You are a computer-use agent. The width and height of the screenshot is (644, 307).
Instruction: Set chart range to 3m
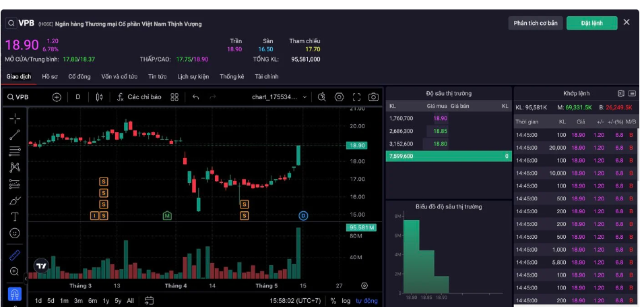pyautogui.click(x=78, y=301)
